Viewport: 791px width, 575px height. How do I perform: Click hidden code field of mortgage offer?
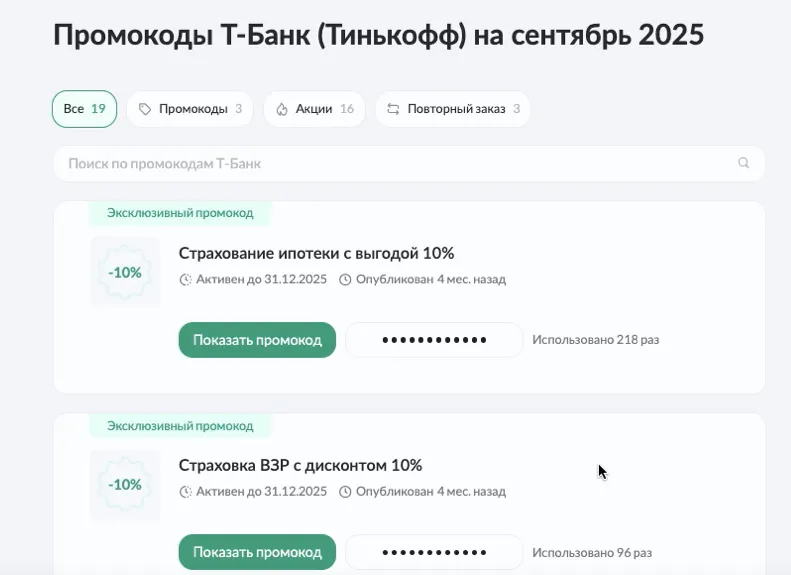(x=434, y=340)
